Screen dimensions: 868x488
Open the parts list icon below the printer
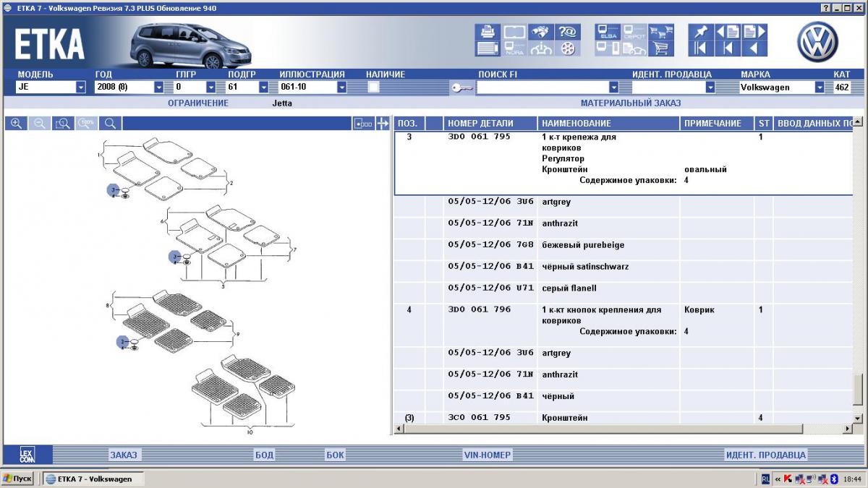(x=488, y=49)
